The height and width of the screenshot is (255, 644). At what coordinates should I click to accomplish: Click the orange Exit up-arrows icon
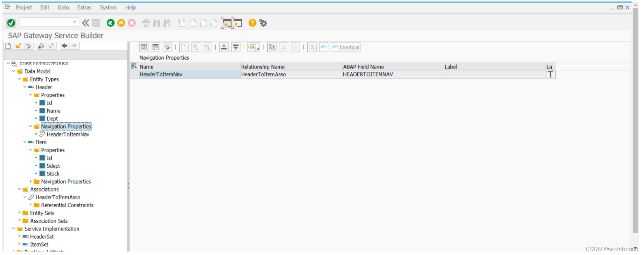[x=121, y=23]
